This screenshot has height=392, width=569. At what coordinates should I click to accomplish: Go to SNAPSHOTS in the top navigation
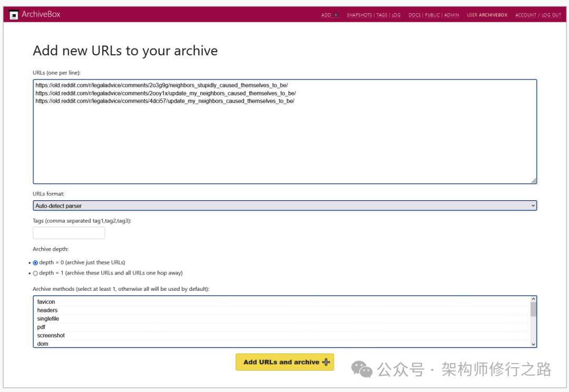[x=359, y=15]
